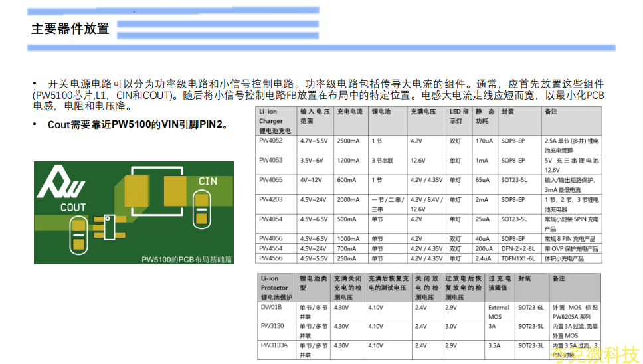Click the COUT text label on the PCB

(x=73, y=207)
